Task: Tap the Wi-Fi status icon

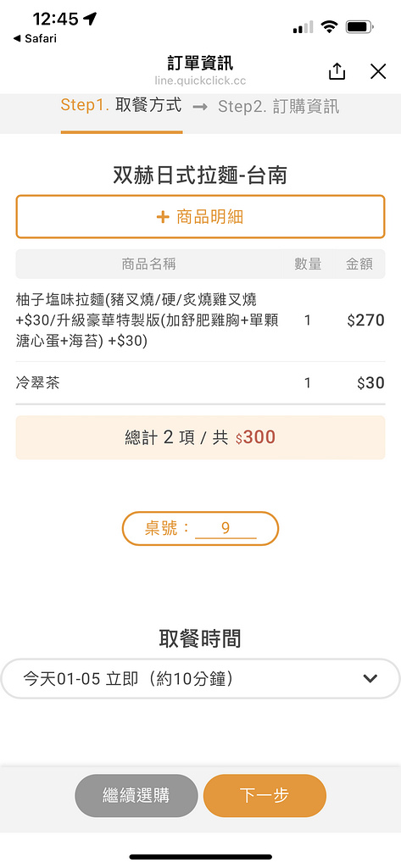Action: click(x=329, y=26)
